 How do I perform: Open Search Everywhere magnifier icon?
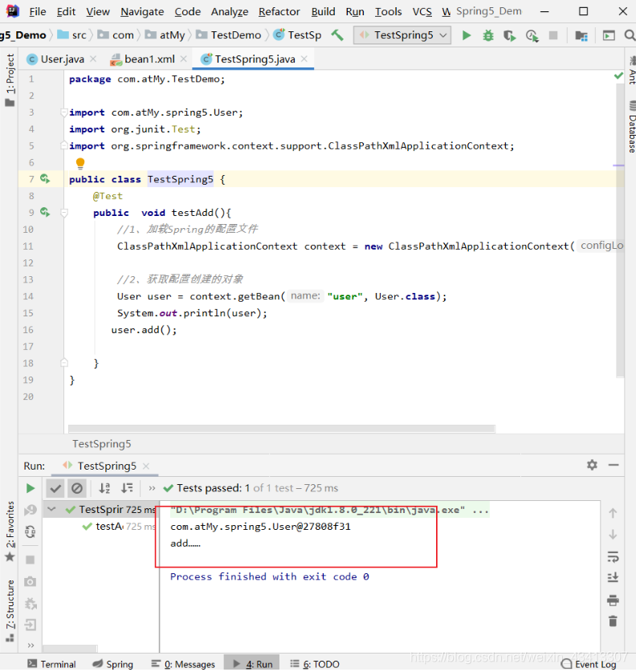click(630, 35)
